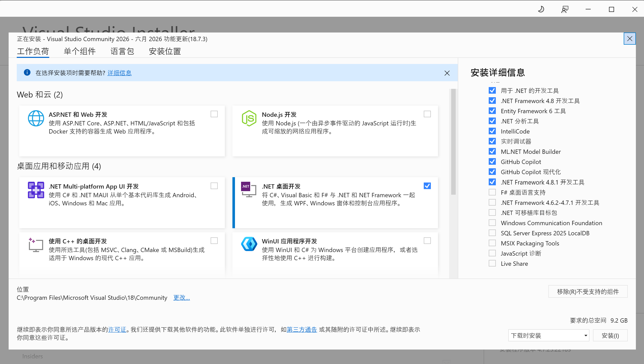Uncheck IntelliCode component
Image resolution: width=644 pixels, height=364 pixels.
(x=492, y=131)
